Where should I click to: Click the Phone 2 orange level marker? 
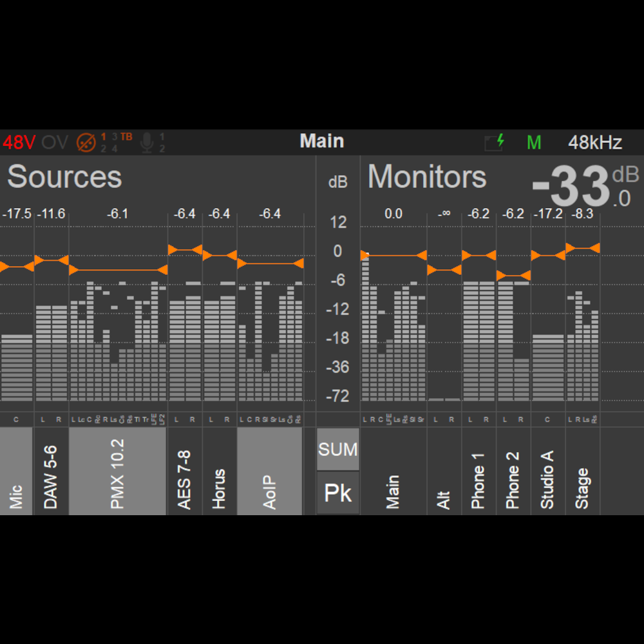tap(513, 275)
